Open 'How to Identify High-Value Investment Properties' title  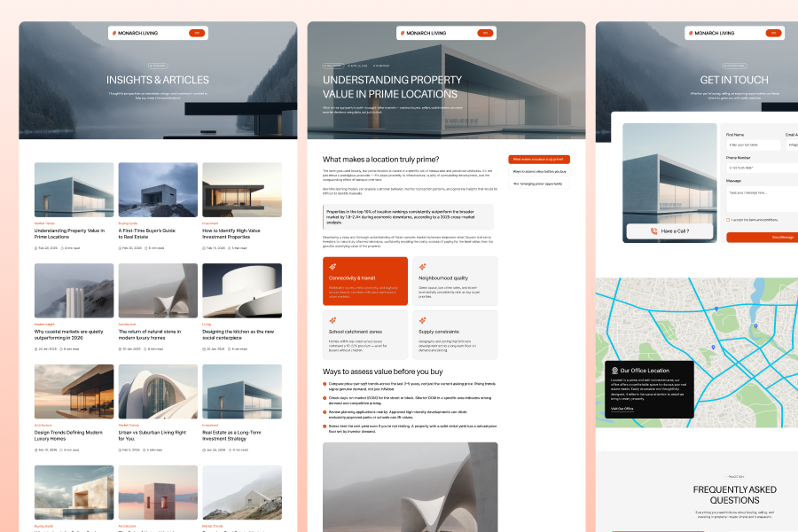(x=231, y=234)
